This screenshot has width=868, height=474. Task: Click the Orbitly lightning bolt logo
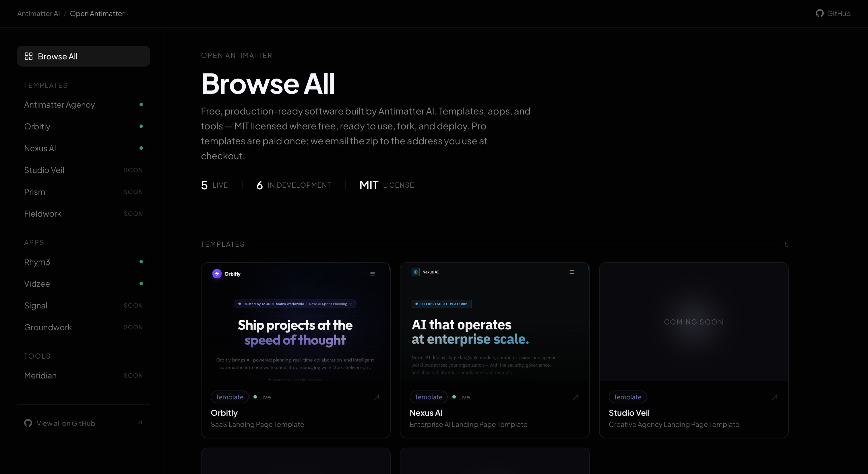pos(217,273)
